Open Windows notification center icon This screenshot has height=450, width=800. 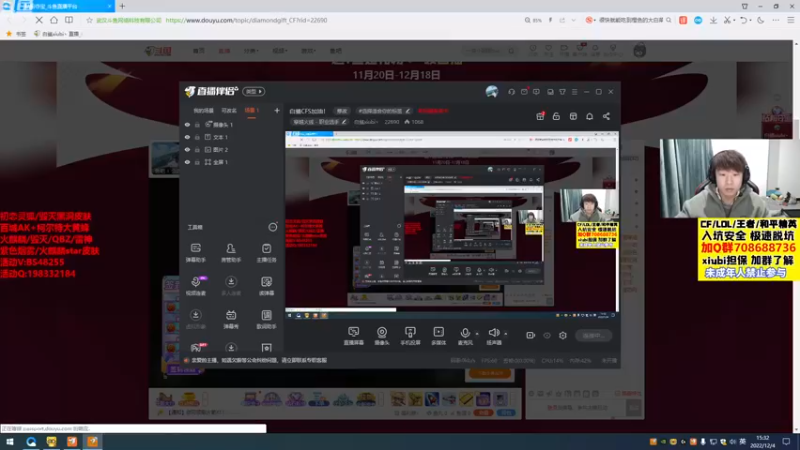pos(787,442)
